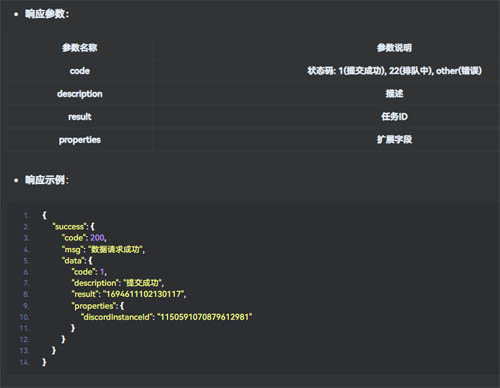This screenshot has width=500, height=388.
Task: Click the "description": "提交成功" line
Action: tap(118, 283)
